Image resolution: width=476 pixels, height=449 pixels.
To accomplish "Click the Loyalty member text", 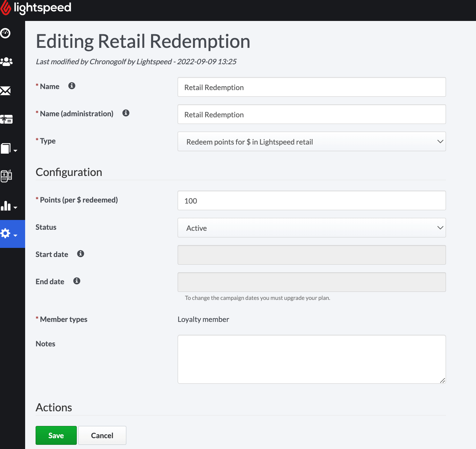I will pos(203,319).
